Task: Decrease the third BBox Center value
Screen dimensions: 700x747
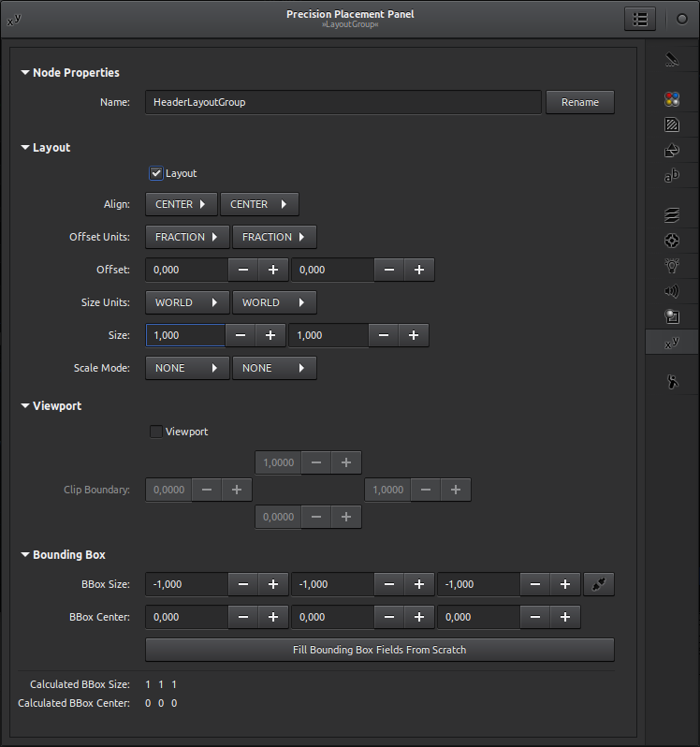Action: pyautogui.click(x=535, y=617)
